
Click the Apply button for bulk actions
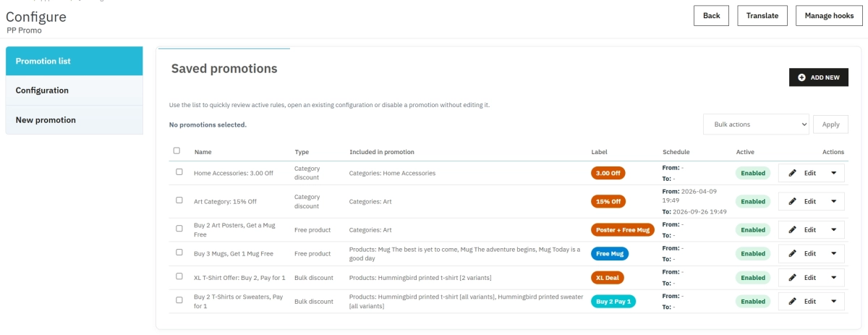830,124
